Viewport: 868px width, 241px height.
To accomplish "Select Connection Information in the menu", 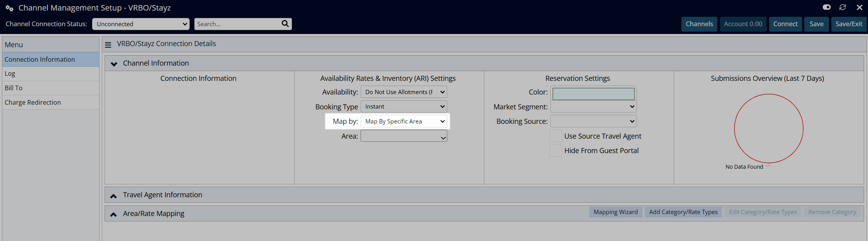I will tap(51, 59).
